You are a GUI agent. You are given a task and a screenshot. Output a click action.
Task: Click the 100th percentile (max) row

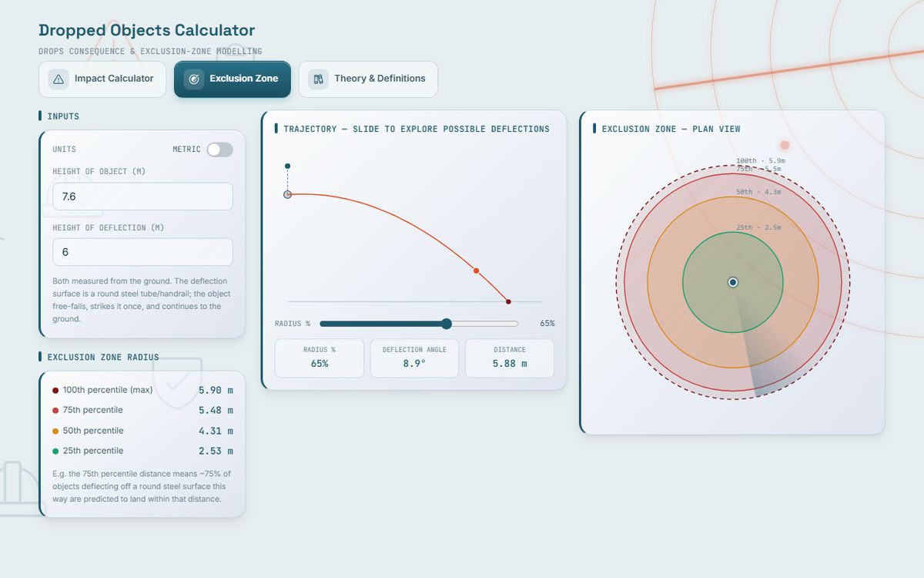click(142, 390)
